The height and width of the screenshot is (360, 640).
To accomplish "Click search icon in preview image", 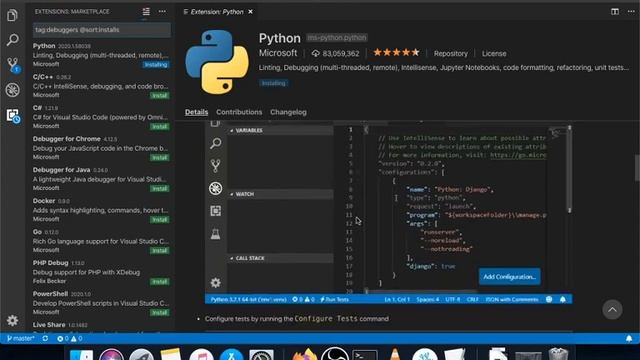I will [x=216, y=143].
